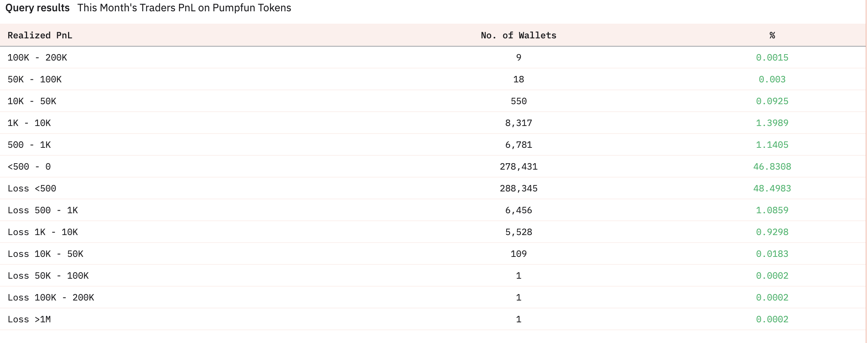This screenshot has height=343, width=868.
Task: Click wallet count 8,317
Action: pos(518,123)
